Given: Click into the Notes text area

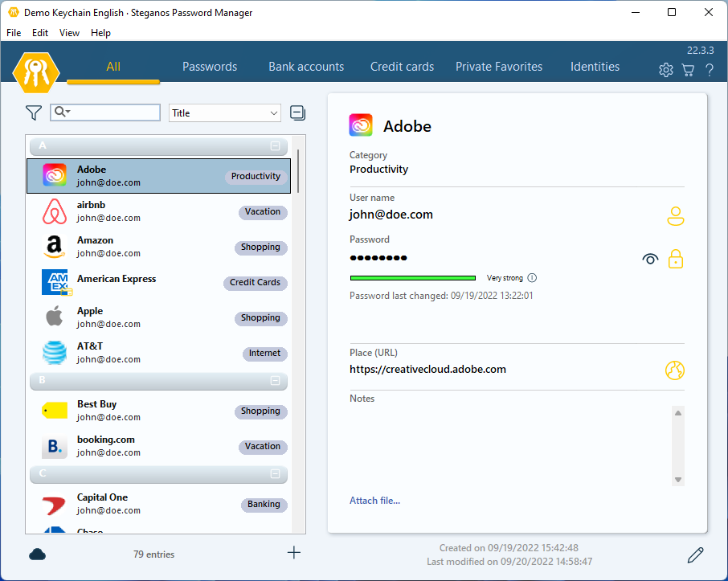Looking at the screenshot, I should tap(509, 446).
